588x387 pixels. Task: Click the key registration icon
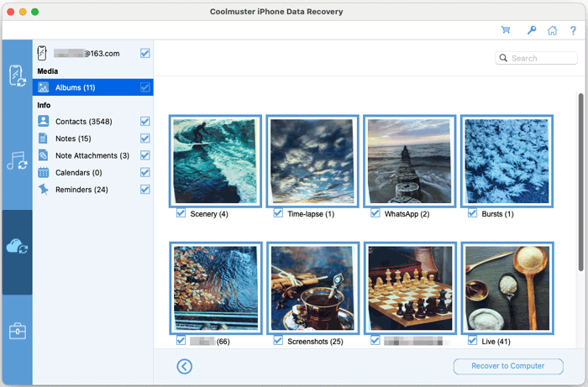(532, 30)
